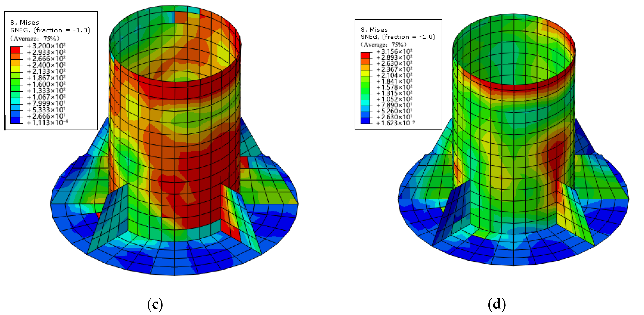Screen dimensions: 644x315
Task: Click the +3.200×10² legend value
Action: click(x=46, y=46)
